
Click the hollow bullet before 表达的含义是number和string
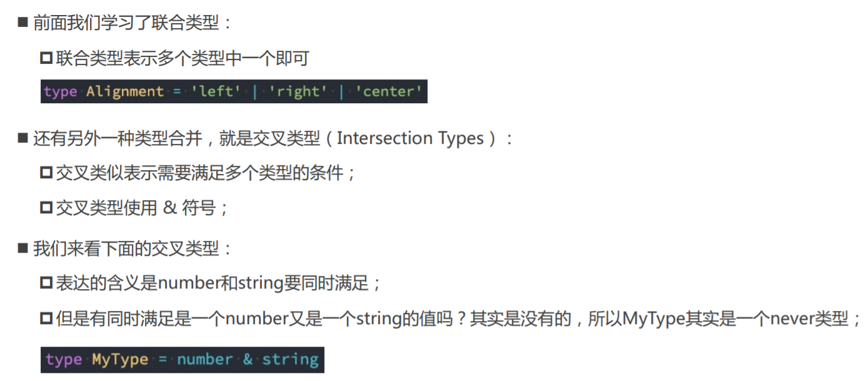(46, 283)
